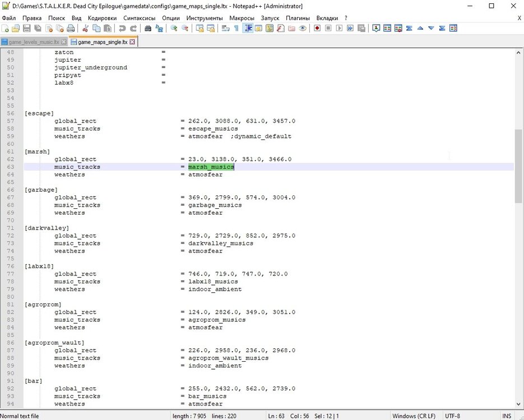The width and height of the screenshot is (524, 420).
Task: Toggle show all characters (pilcrow icon)
Action: (236, 28)
